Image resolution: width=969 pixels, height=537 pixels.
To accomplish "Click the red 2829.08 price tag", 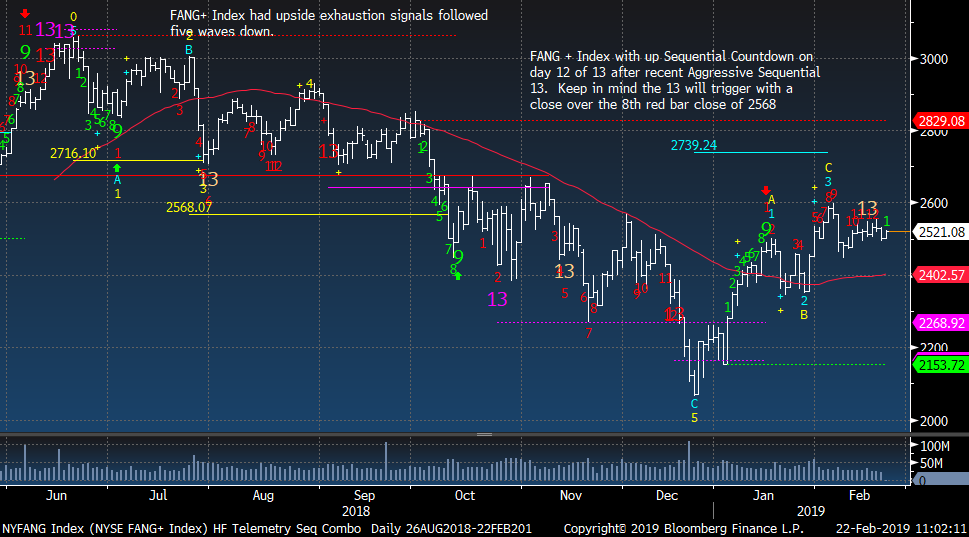I will [940, 121].
